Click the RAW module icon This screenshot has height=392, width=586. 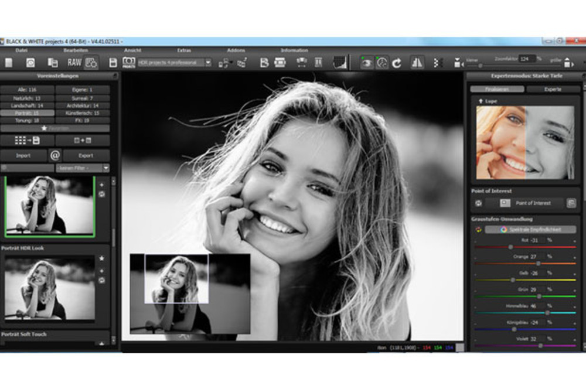[74, 63]
